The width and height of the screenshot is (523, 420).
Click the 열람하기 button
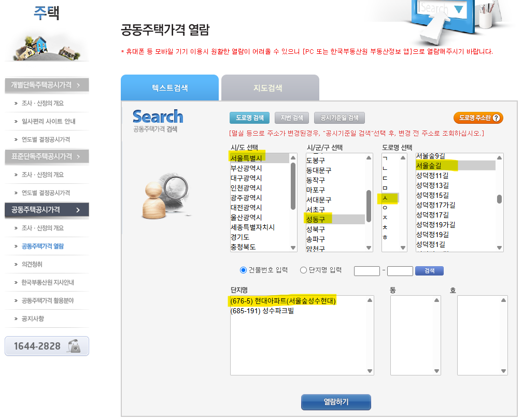(x=336, y=402)
